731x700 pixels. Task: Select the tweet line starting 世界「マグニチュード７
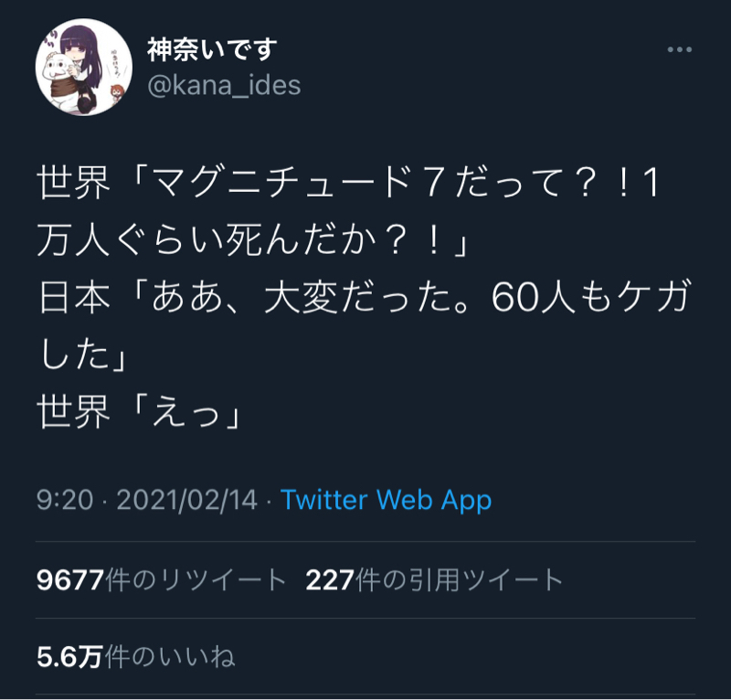tap(349, 182)
